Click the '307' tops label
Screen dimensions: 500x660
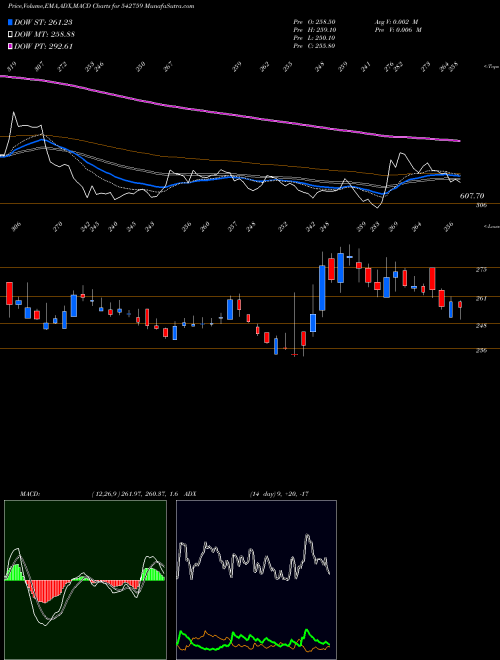tap(39, 67)
